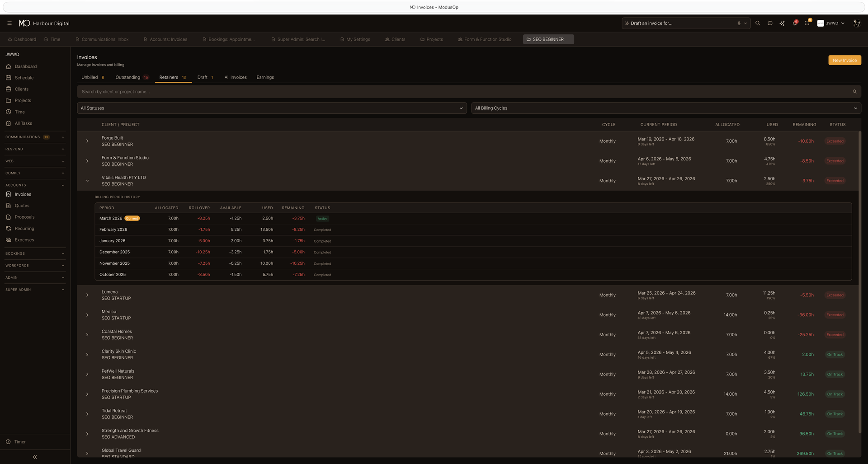The image size is (868, 464).
Task: Open the chat messages icon in top bar
Action: click(770, 23)
